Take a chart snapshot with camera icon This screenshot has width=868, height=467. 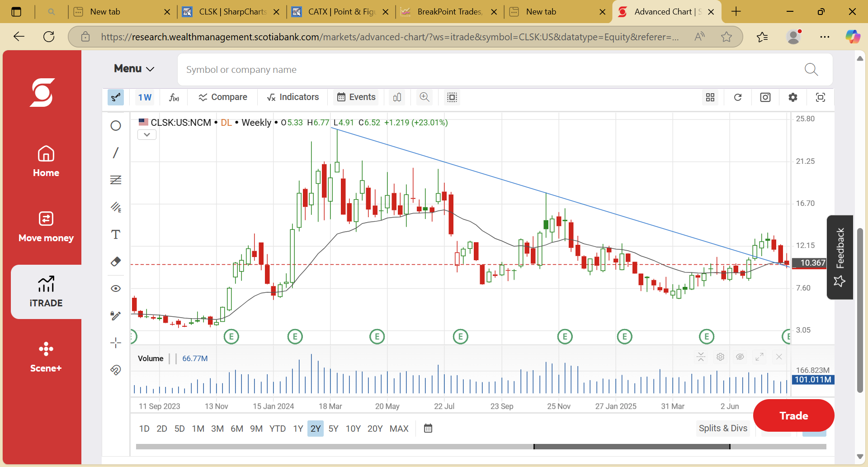coord(765,97)
